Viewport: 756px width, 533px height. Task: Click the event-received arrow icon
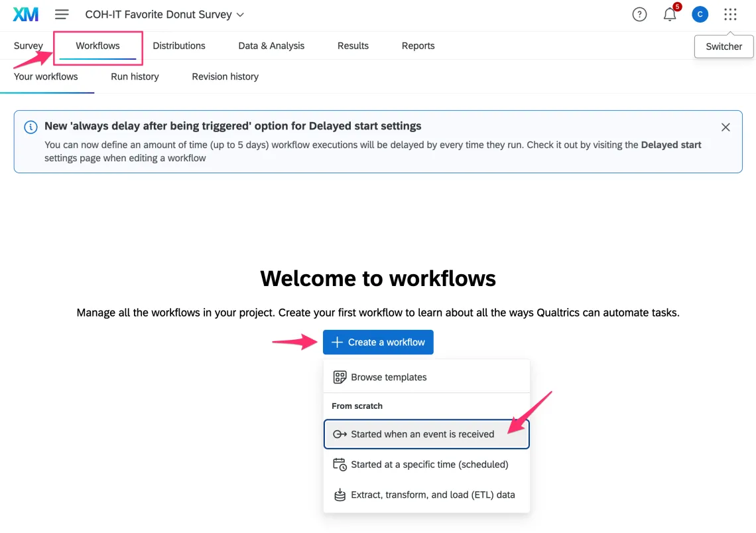click(340, 434)
